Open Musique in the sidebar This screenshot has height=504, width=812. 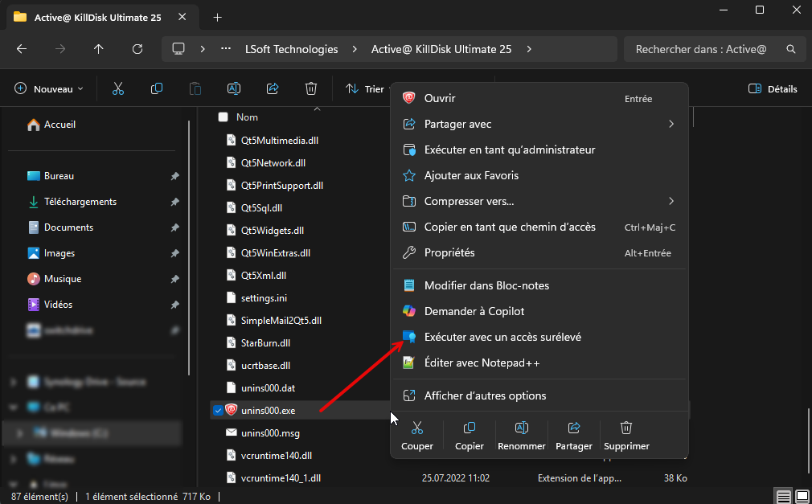click(55, 279)
